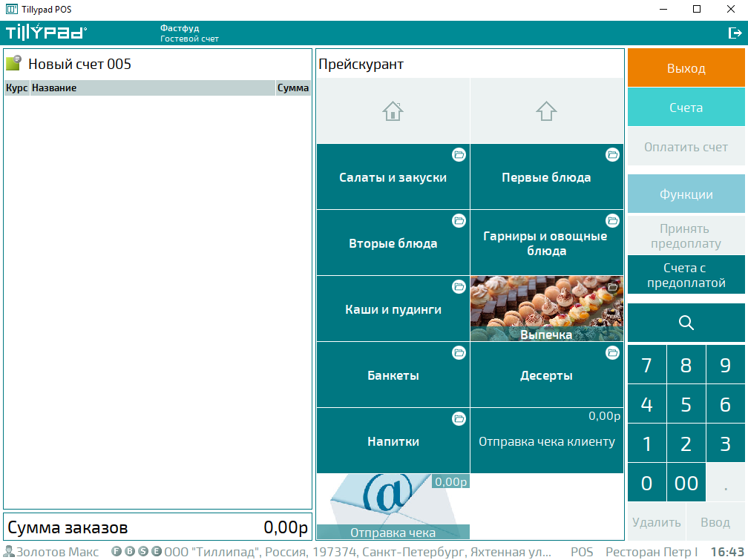Open Счета с предоплатой
Screen dimensions: 748x560
point(686,274)
